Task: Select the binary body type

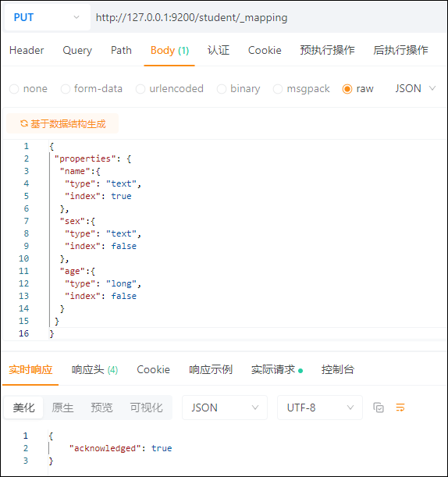Action: tap(239, 89)
